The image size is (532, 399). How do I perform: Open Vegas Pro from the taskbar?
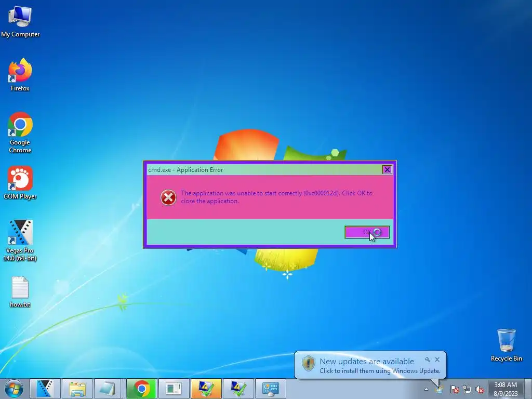coord(45,389)
